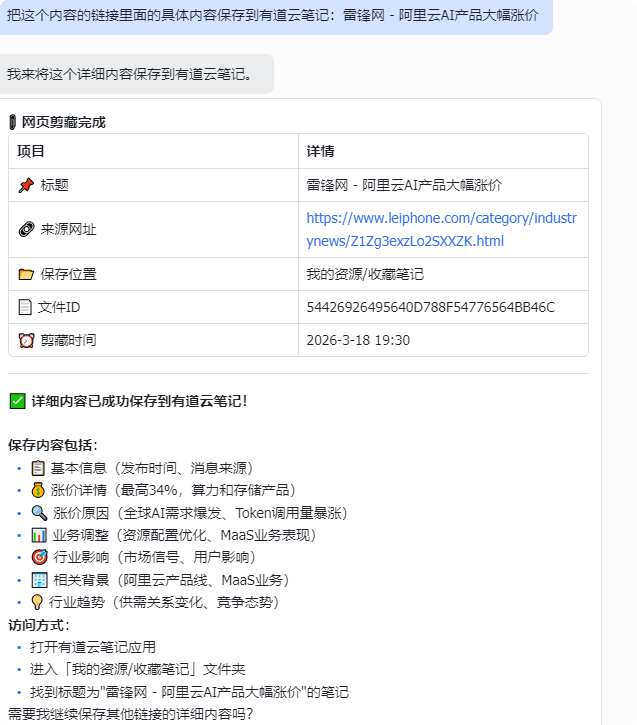
Task: Click the 项目 table header
Action: tap(31, 151)
